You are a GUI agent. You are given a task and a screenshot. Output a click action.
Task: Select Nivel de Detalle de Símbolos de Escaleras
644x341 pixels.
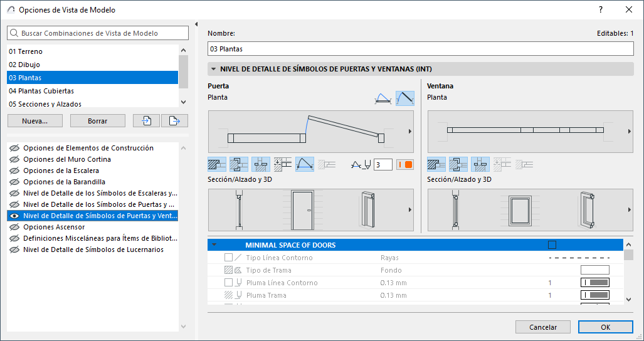pyautogui.click(x=92, y=193)
